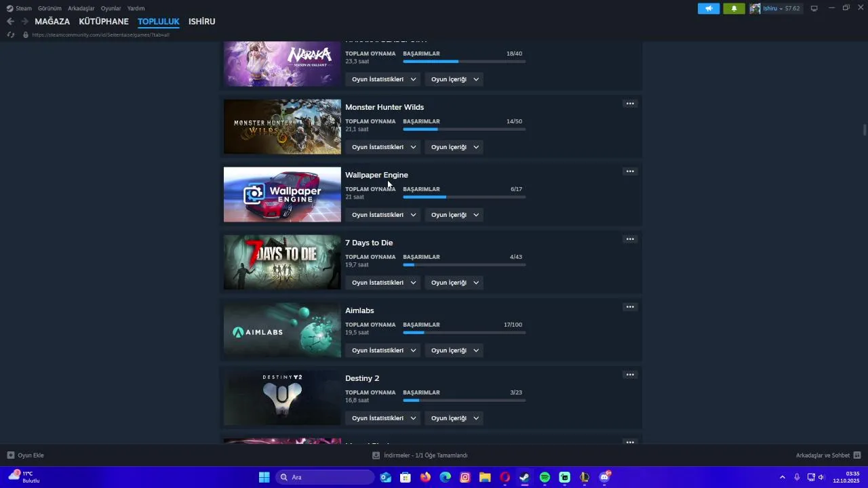Open more options for Aimlabs
Image resolution: width=868 pixels, height=488 pixels.
[x=630, y=307]
